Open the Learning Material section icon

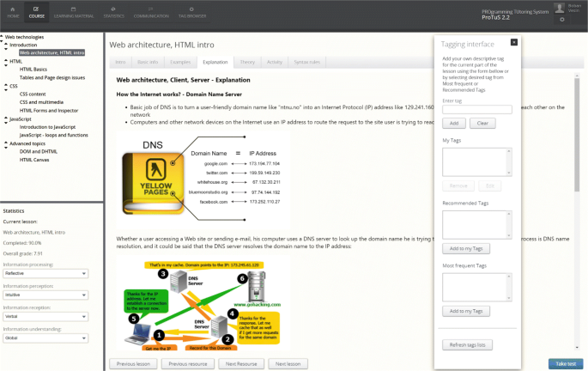pos(73,11)
